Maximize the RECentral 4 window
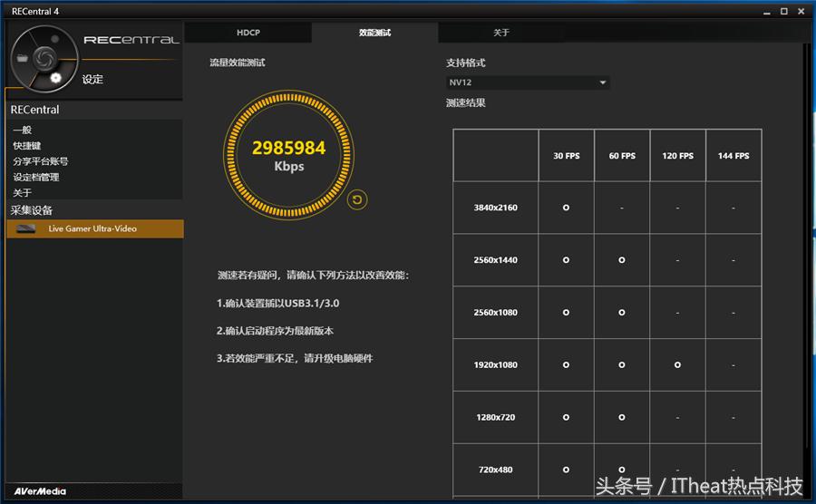 pos(783,12)
